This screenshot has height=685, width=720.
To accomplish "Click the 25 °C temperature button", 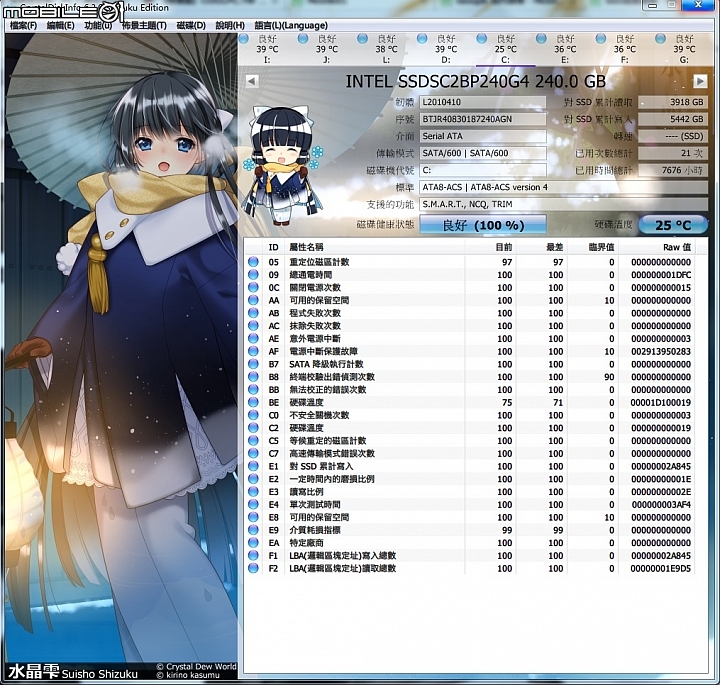I will [673, 225].
